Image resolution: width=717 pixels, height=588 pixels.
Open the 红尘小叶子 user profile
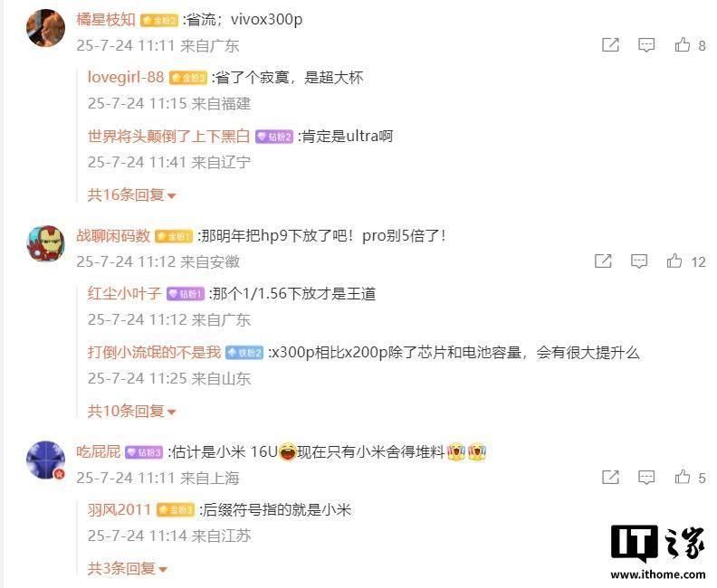[x=124, y=293]
